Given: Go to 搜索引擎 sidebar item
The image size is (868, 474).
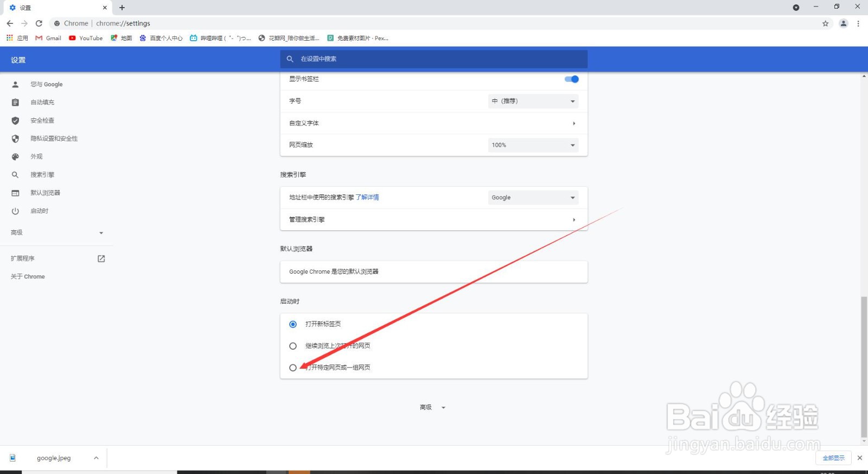Looking at the screenshot, I should click(42, 175).
